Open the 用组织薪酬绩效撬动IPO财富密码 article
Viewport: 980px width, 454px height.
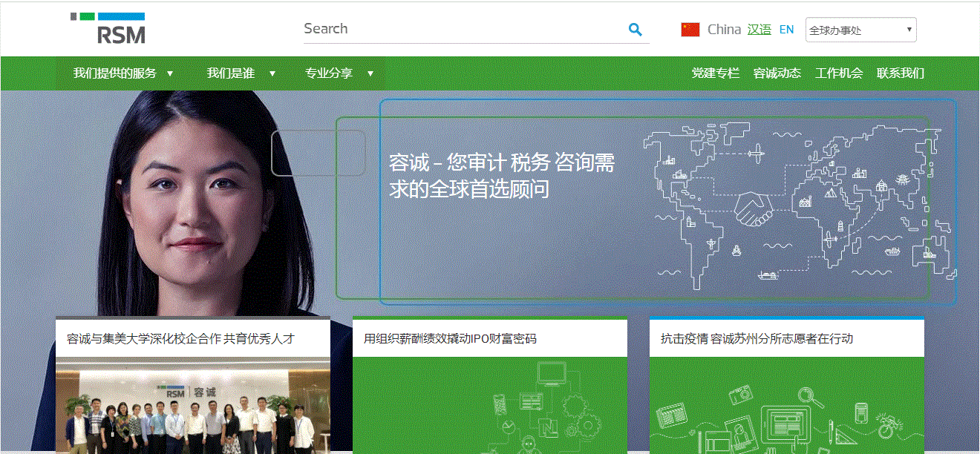click(x=450, y=339)
